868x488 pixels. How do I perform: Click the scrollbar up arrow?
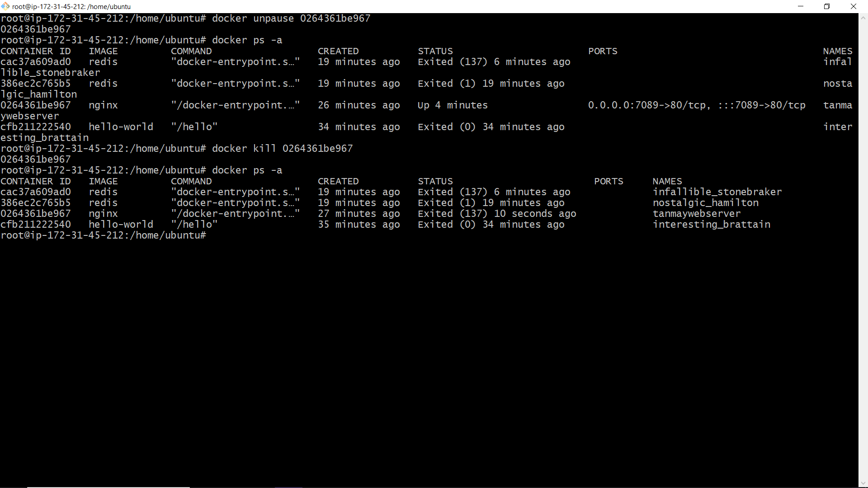pyautogui.click(x=863, y=17)
